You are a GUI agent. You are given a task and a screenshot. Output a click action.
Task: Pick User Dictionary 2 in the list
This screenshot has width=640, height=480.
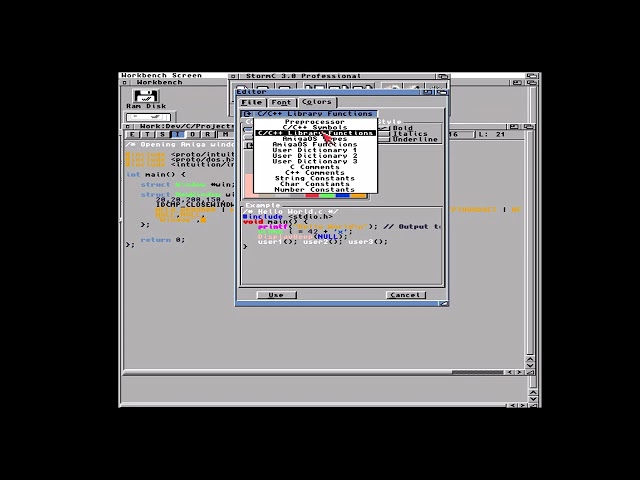coord(315,156)
